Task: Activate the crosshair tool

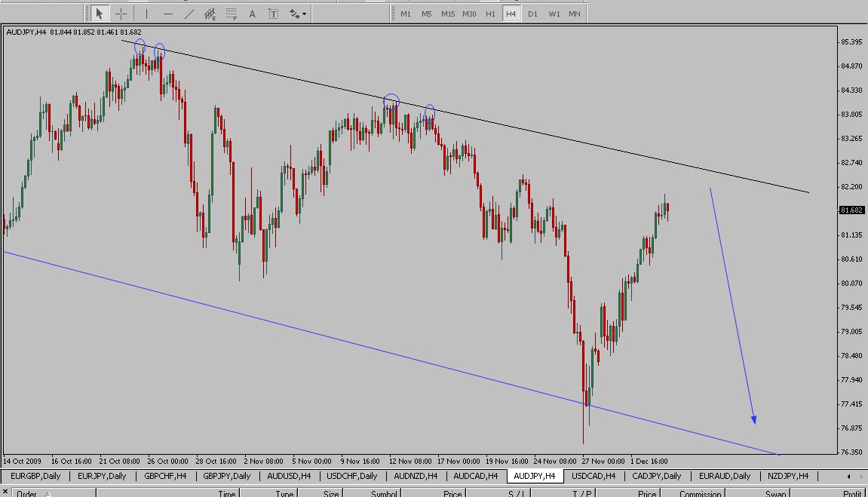Action: coord(121,14)
